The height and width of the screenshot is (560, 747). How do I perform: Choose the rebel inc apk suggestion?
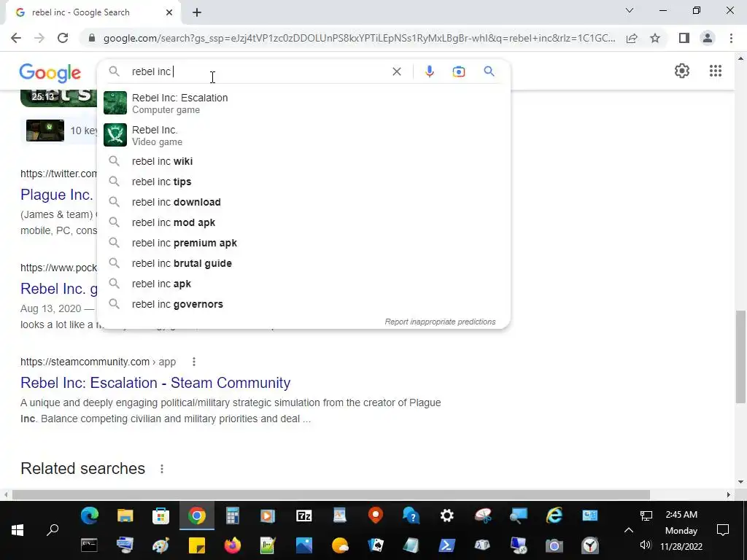coord(303,284)
